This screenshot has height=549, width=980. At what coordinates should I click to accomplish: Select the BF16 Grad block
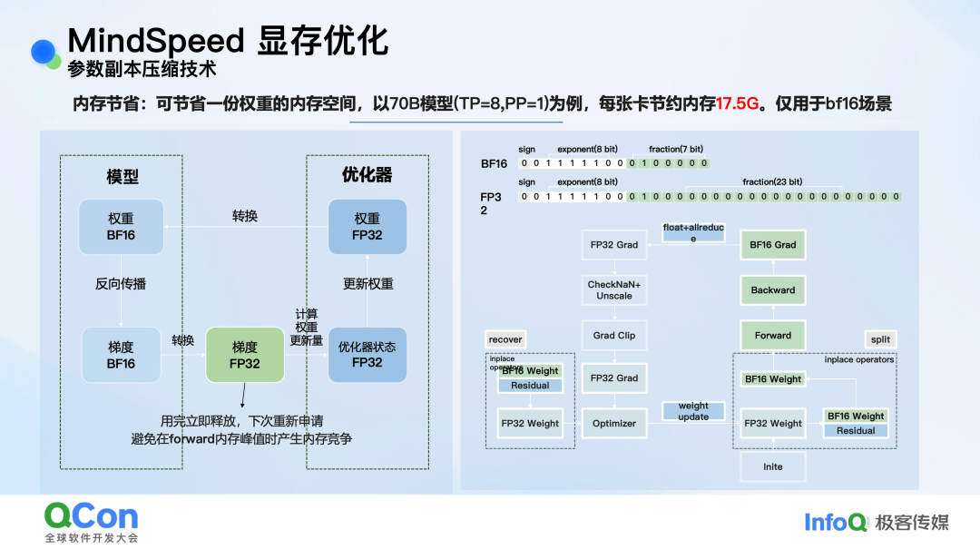click(x=772, y=244)
